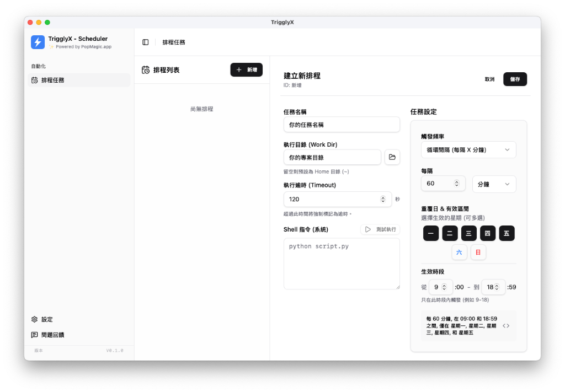Screen dimensions: 565x392
Task: Open the 排程任務 sidebar item
Action: pyautogui.click(x=79, y=80)
